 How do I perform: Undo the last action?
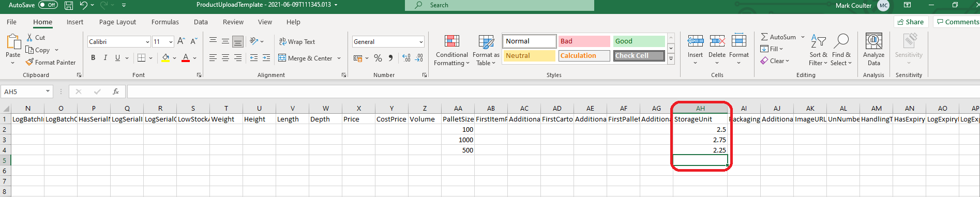pos(84,5)
